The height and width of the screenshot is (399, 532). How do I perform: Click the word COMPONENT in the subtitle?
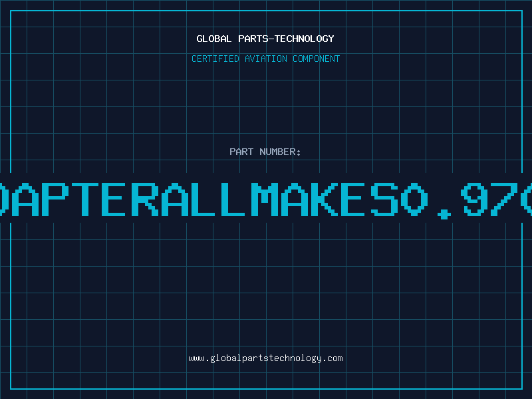315,59
